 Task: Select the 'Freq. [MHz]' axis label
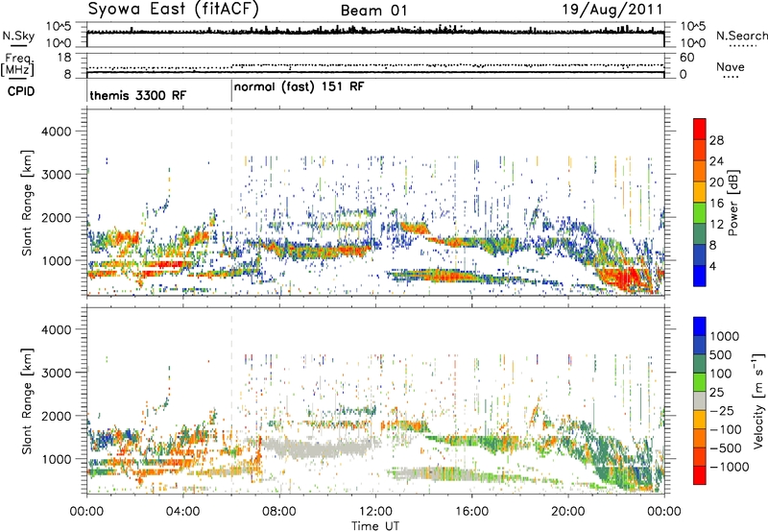coord(17,65)
